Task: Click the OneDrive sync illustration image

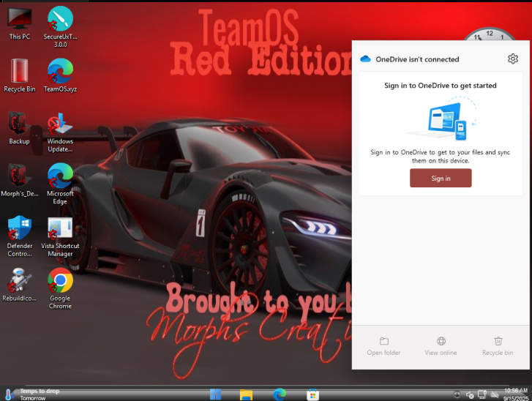Action: (441, 119)
